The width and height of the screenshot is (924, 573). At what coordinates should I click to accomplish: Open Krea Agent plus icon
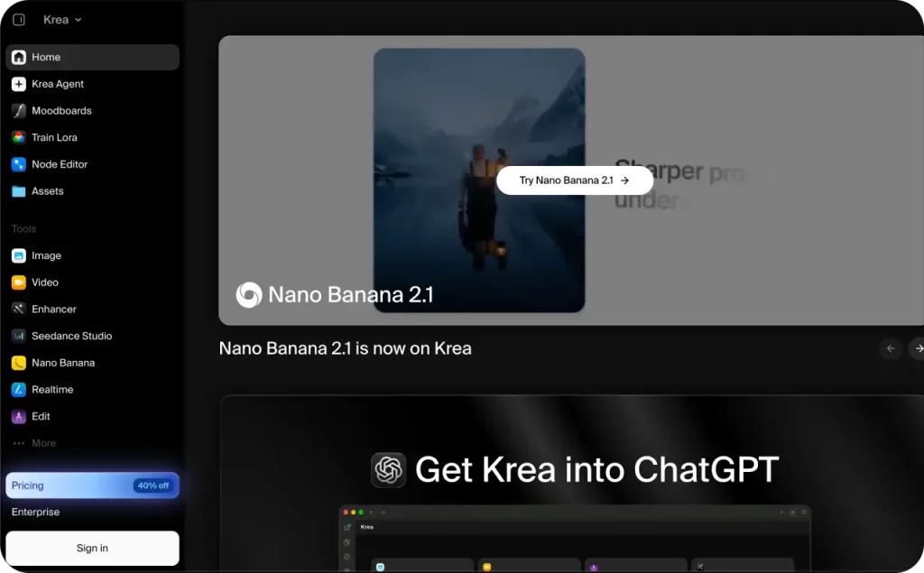19,84
